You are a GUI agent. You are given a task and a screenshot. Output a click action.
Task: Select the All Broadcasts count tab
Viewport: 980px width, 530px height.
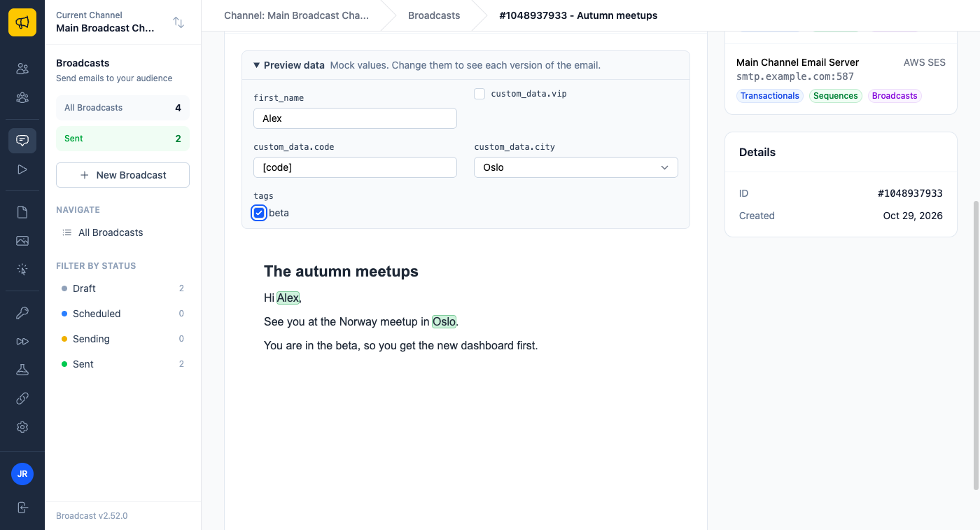coord(122,108)
